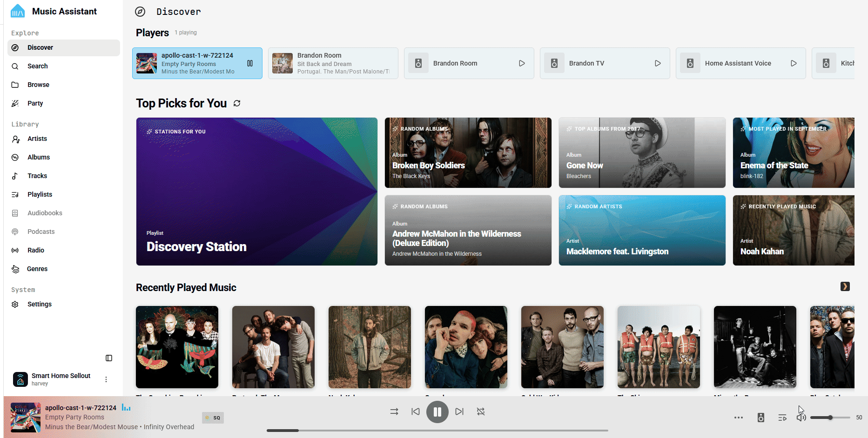Go to Artists library
This screenshot has height=438, width=868.
(64, 139)
